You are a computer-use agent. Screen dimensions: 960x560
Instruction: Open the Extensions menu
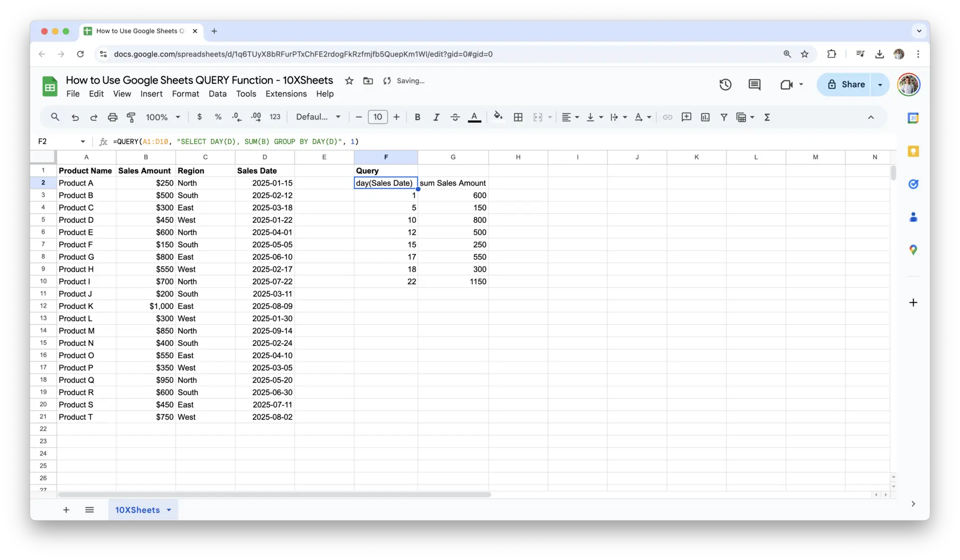point(286,94)
